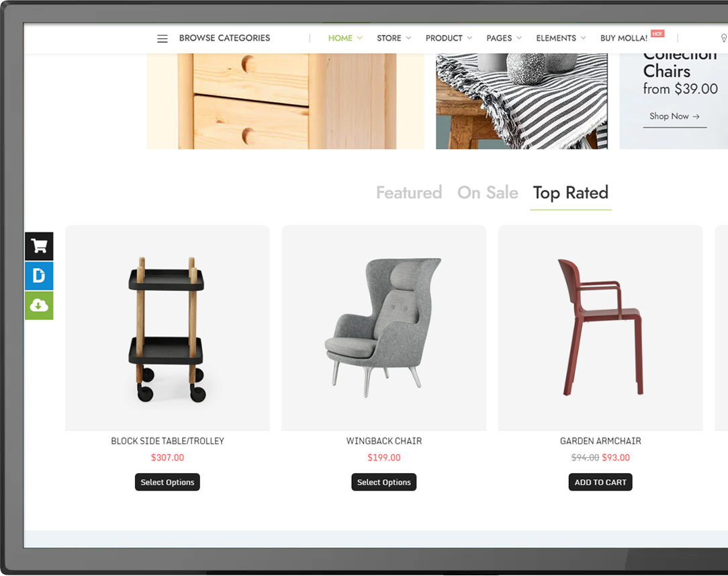Expand the Product menu dropdown
Viewport: 728px width, 576px height.
tap(449, 38)
